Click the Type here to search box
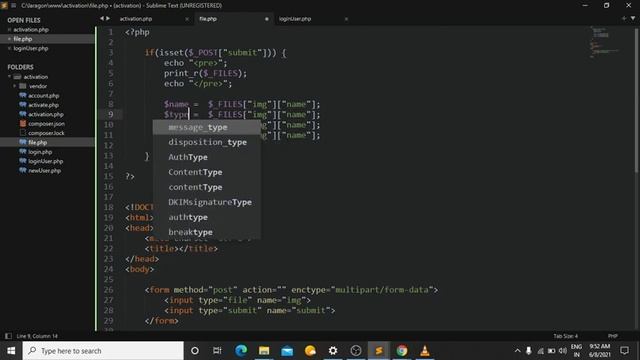The image size is (640, 360). (103, 351)
